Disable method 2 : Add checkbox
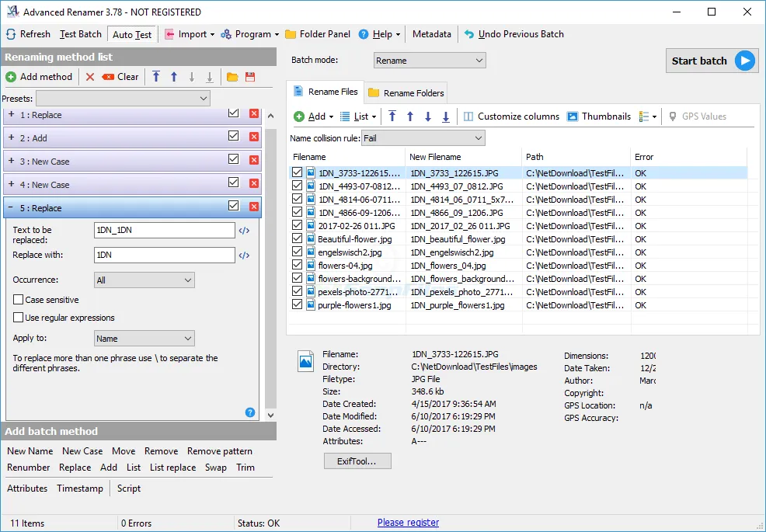The image size is (766, 532). click(x=234, y=136)
